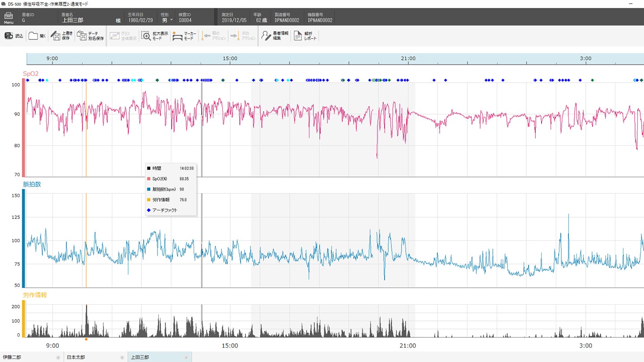The image size is (644, 362).
Task: Click the 9:00 label on top timeline
Action: 52,59
